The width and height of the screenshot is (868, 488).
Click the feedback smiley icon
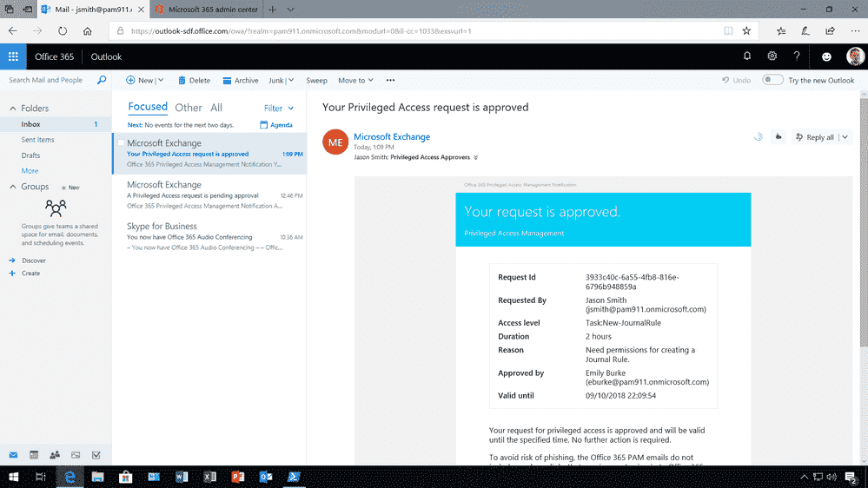826,56
